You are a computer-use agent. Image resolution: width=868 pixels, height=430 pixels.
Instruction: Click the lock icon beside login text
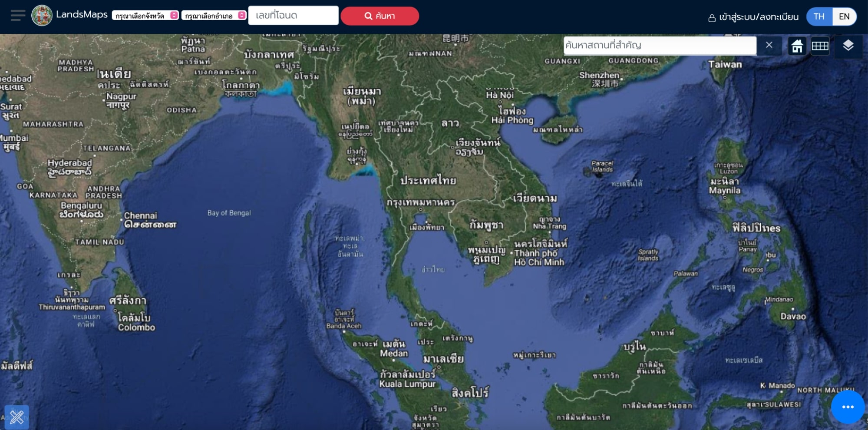712,18
